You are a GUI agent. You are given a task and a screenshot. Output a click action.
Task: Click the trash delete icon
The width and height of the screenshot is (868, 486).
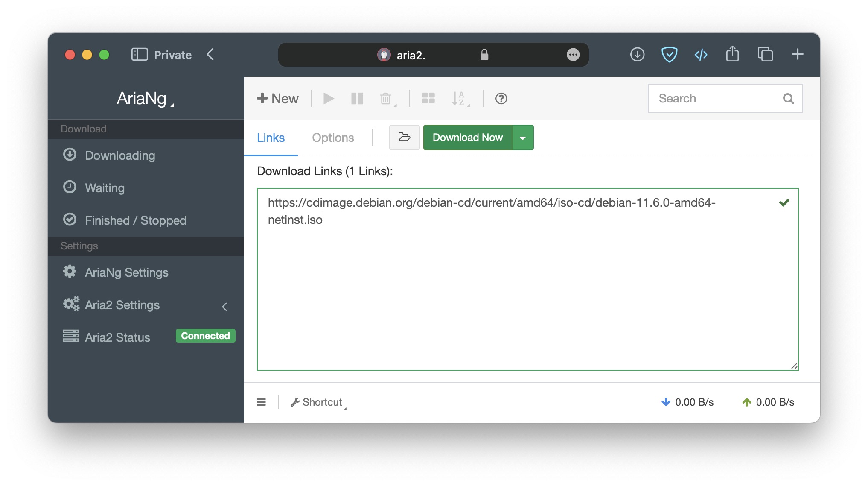click(x=386, y=99)
